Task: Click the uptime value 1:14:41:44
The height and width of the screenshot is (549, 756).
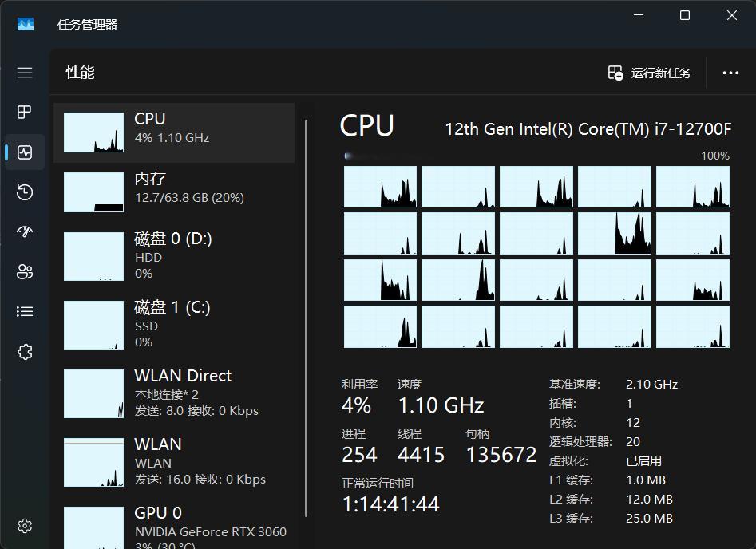Action: click(390, 504)
